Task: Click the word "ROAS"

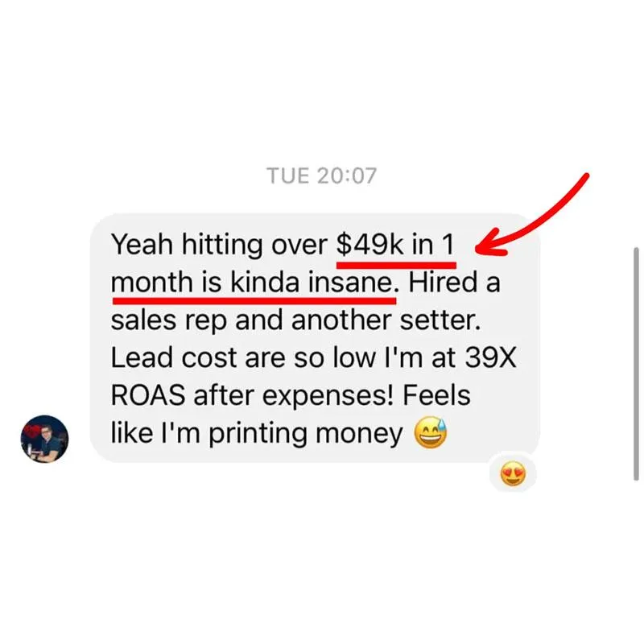Action: coord(148,396)
